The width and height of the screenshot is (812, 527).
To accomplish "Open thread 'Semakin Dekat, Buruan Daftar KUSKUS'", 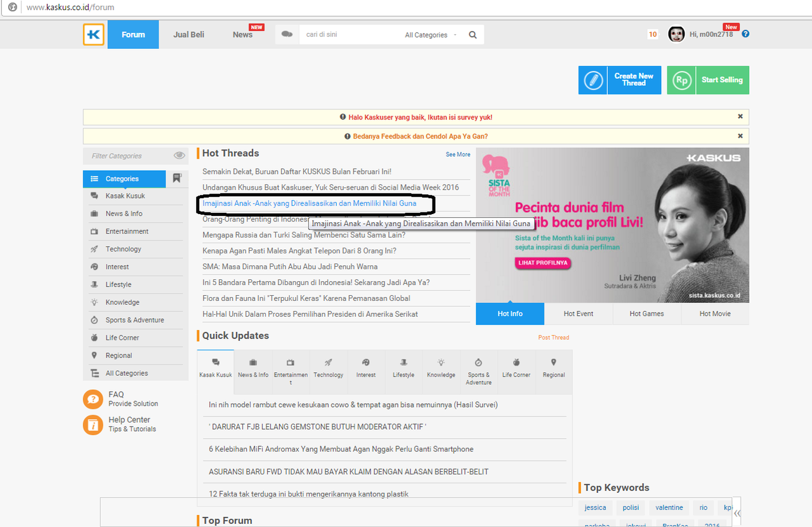I will (297, 171).
